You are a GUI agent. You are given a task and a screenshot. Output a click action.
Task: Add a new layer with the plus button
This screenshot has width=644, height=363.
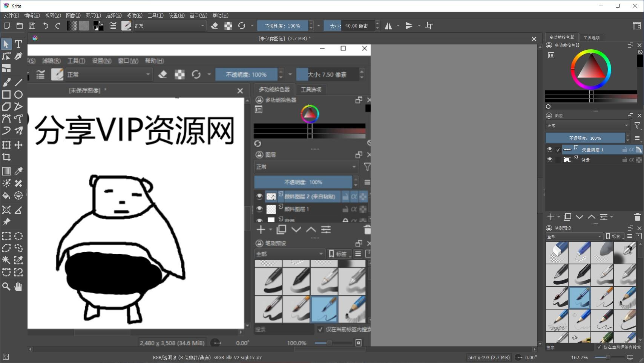(550, 217)
